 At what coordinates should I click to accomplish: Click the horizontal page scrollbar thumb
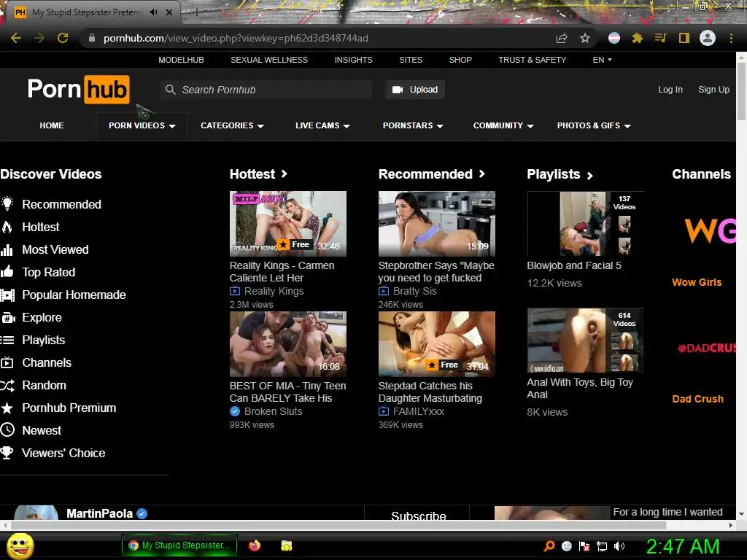[338, 525]
